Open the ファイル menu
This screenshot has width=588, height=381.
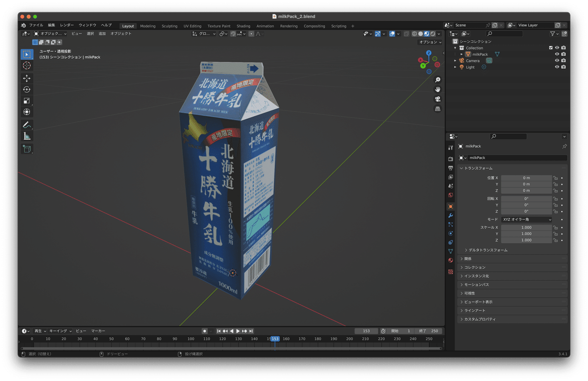click(x=36, y=25)
